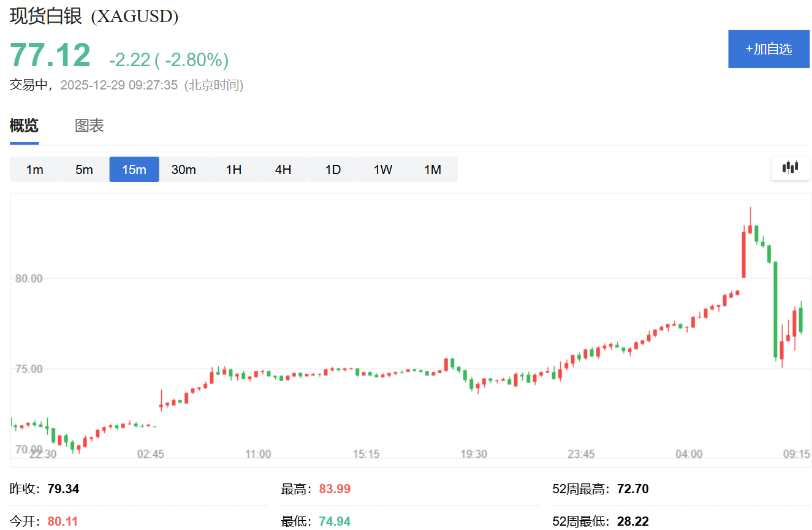Viewport: 812px width, 530px height.
Task: Click the +加自选 watchlist button
Action: (768, 49)
